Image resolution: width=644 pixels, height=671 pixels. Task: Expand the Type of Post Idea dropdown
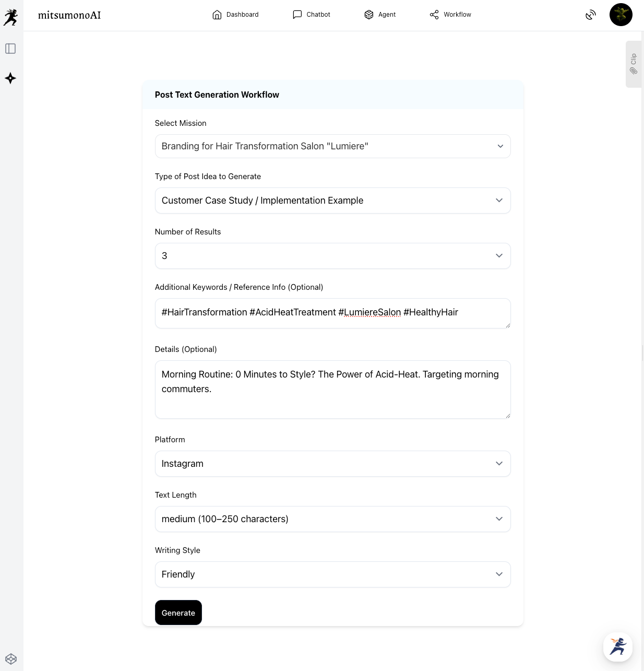click(332, 201)
